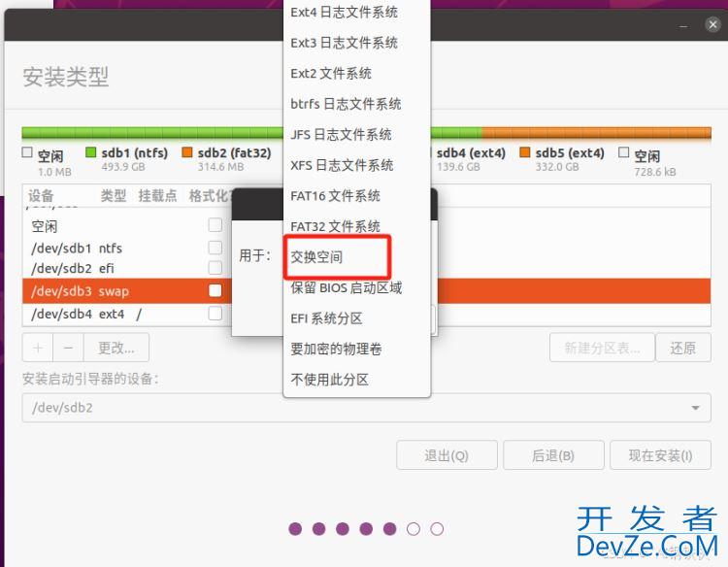This screenshot has height=567, width=728.
Task: Close the installer window
Action: point(712,24)
